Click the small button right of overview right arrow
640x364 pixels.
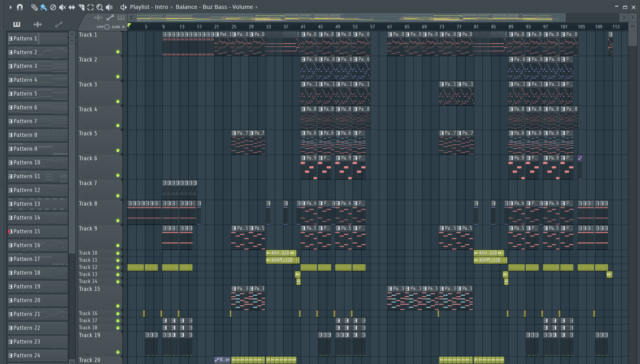[x=632, y=18]
